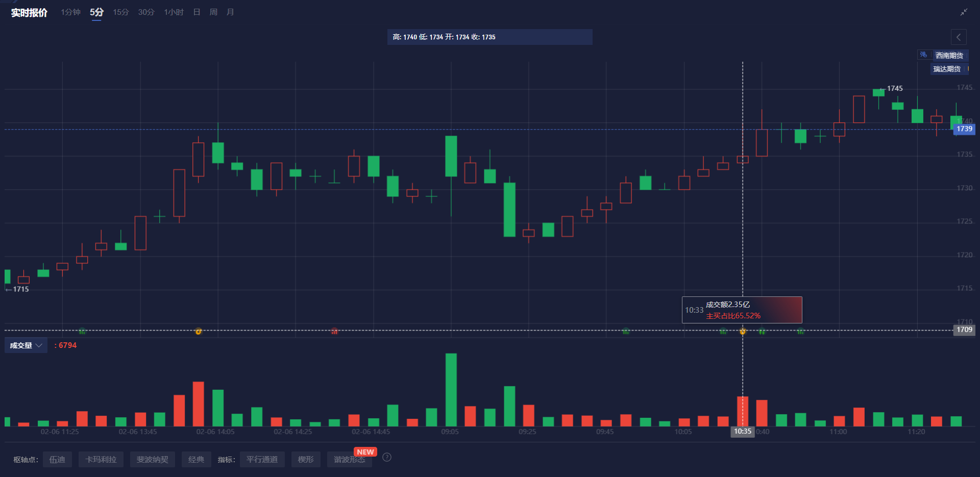This screenshot has height=477, width=980.
Task: Click the tallest green volume bar at 09:05
Action: 451,390
